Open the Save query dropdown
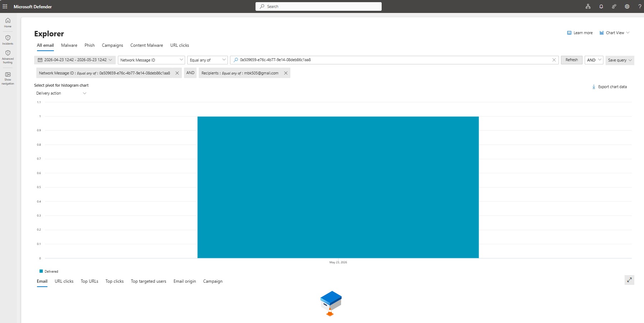This screenshot has height=323, width=644. [x=620, y=60]
